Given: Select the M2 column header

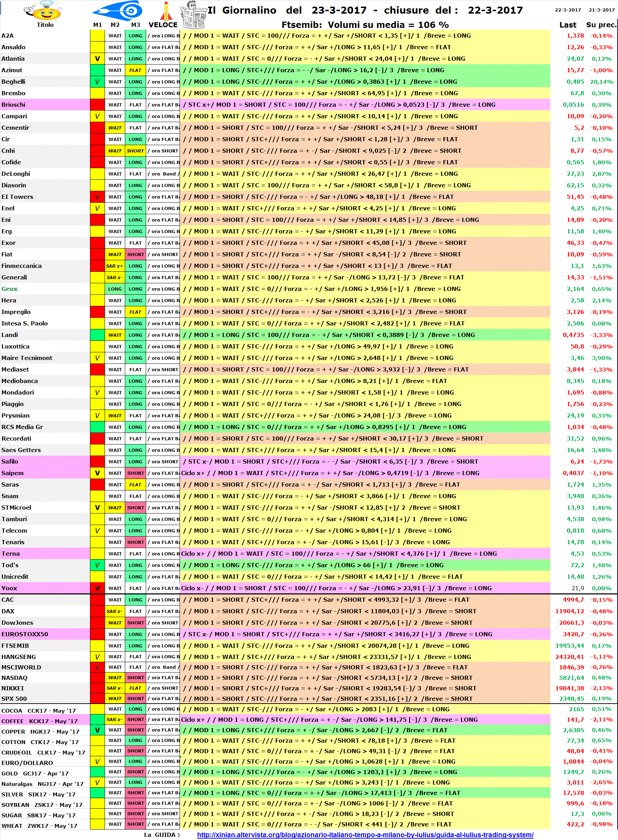Looking at the screenshot, I should point(115,25).
